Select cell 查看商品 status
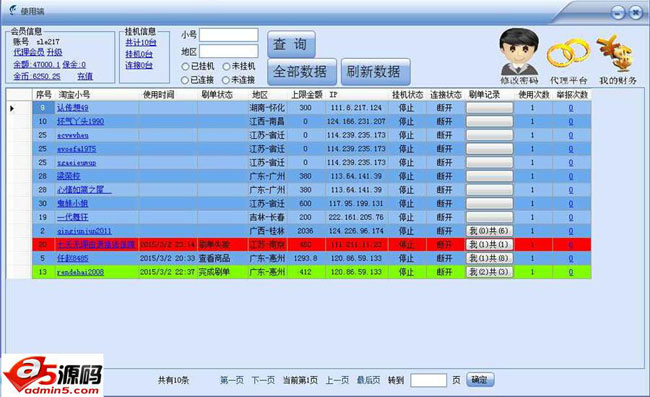650x397 pixels. [222, 258]
